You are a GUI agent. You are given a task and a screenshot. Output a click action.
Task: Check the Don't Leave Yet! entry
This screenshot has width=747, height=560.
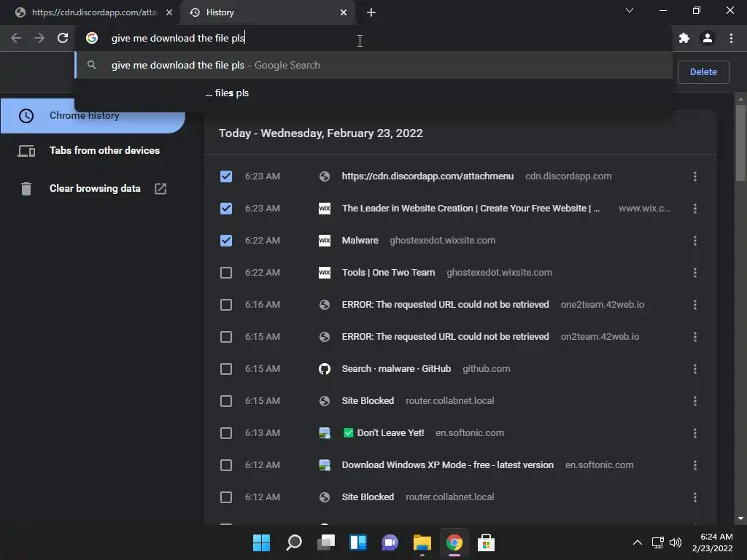click(226, 433)
